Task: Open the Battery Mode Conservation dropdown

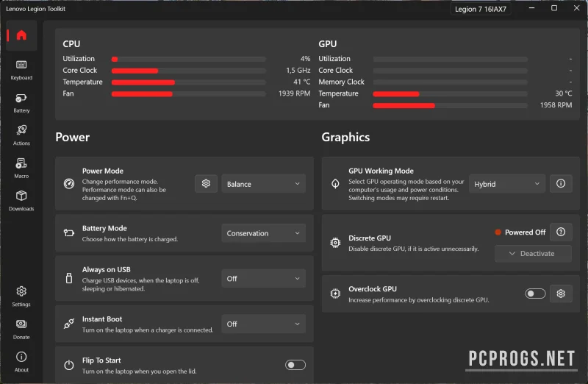Action: tap(263, 233)
